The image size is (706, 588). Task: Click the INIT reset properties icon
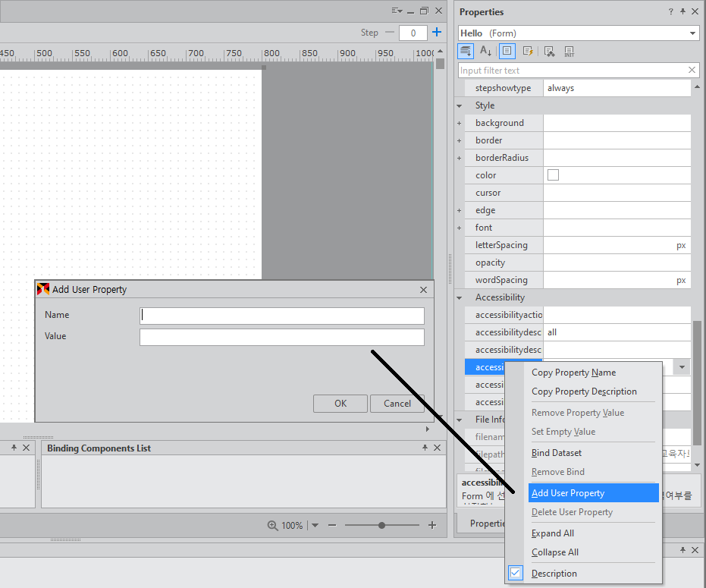(569, 52)
